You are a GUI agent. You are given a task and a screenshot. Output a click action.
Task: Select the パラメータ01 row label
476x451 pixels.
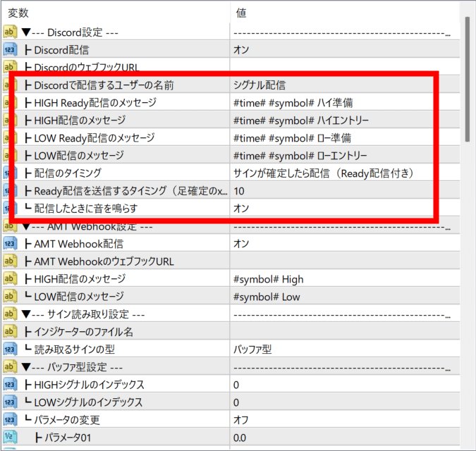click(68, 438)
